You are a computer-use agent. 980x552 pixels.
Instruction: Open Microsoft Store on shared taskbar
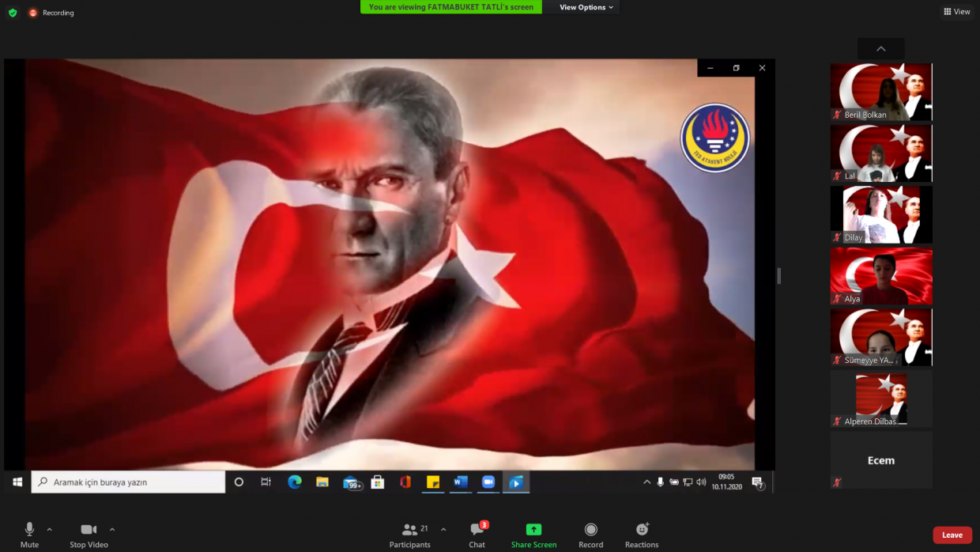[x=378, y=482]
